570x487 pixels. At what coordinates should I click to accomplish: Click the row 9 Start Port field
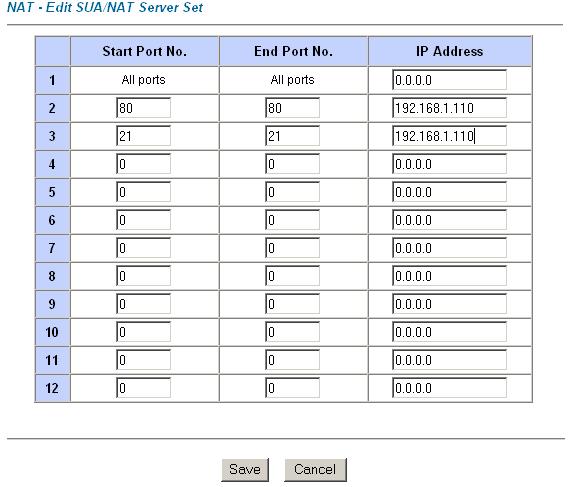(x=143, y=304)
